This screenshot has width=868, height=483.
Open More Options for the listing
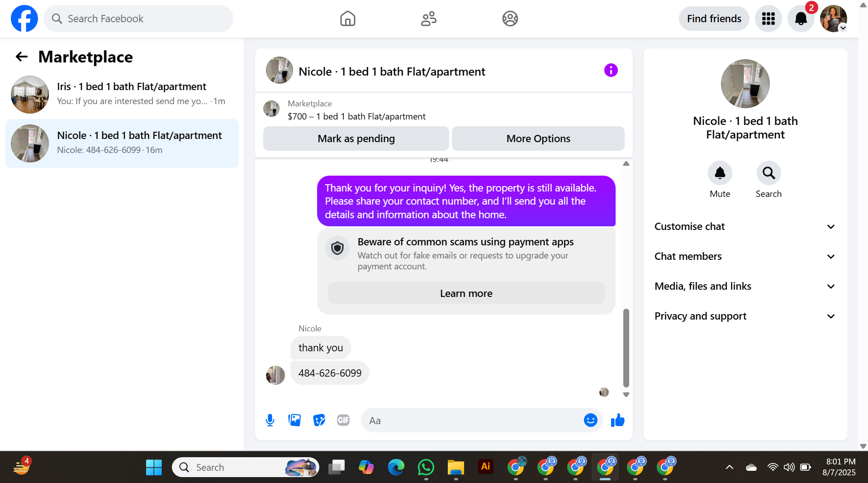pyautogui.click(x=538, y=139)
